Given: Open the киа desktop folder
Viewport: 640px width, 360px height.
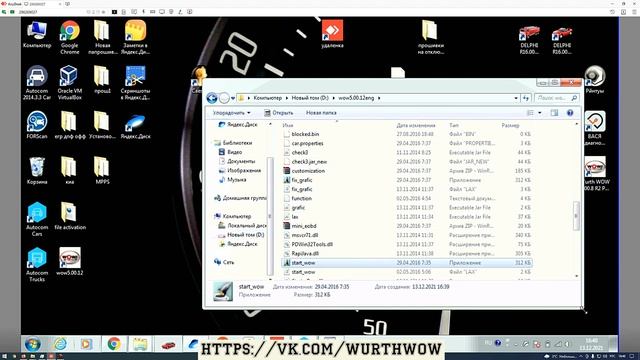Looking at the screenshot, I should (x=69, y=171).
